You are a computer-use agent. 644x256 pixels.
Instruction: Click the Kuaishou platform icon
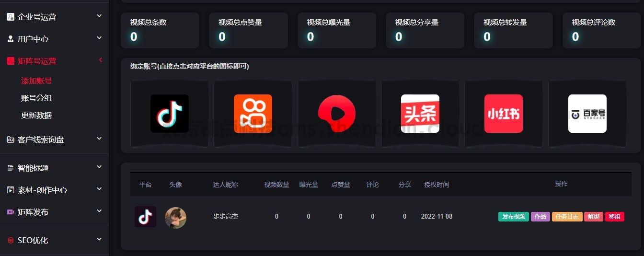click(x=253, y=114)
